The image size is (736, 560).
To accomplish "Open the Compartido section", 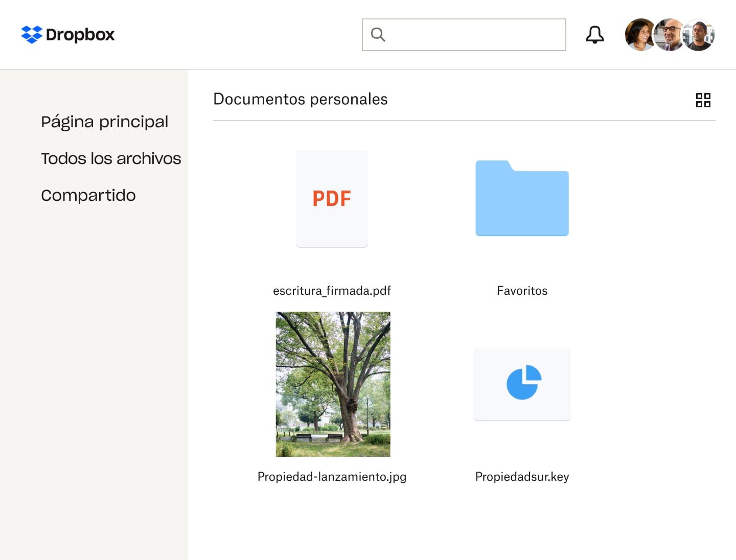I will (88, 195).
